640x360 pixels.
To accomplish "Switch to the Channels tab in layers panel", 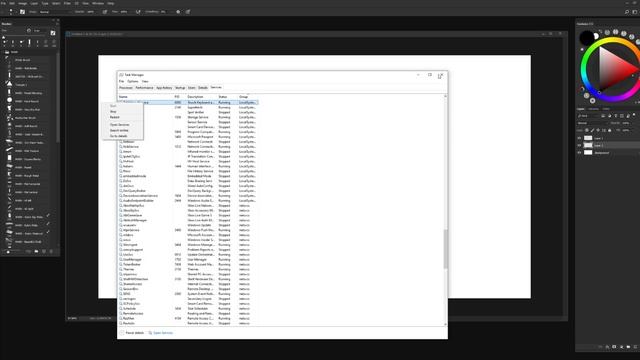I will tap(593, 109).
